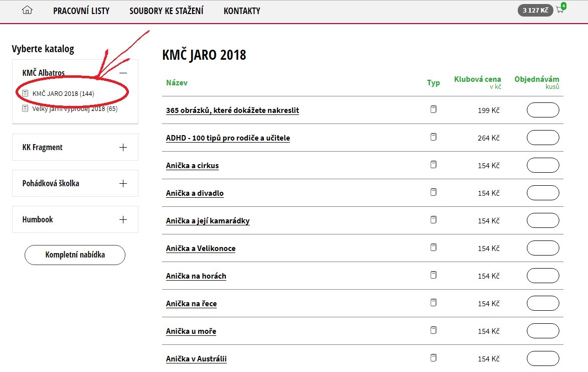Image resolution: width=588 pixels, height=372 pixels.
Task: Click the document icon beside Velký jarní výprodej
Action: coord(25,109)
